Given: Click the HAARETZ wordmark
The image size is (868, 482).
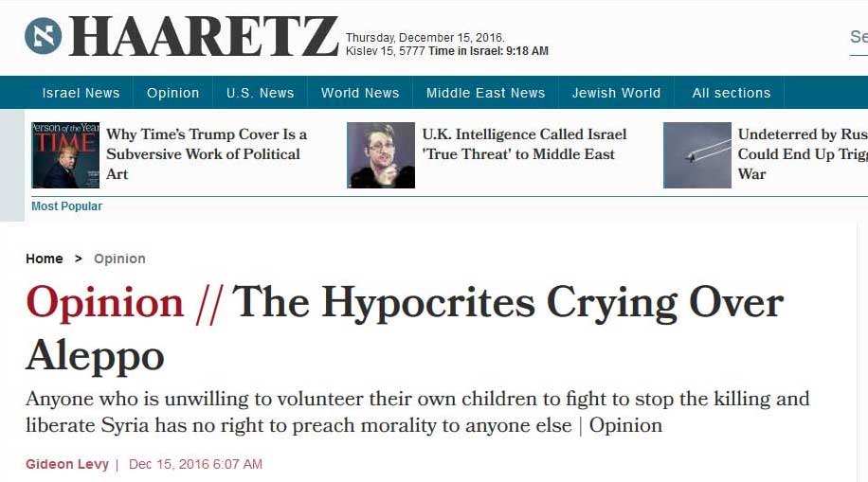Looking at the screenshot, I should pos(203,38).
